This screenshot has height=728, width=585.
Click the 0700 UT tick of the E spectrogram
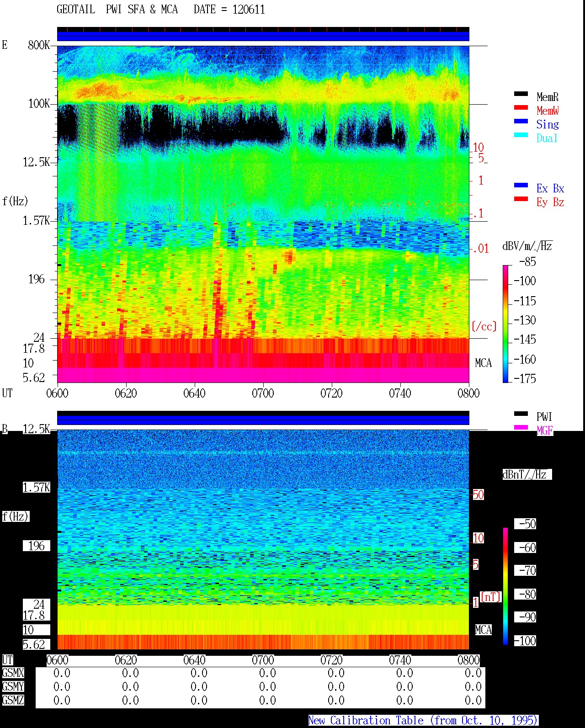263,393
